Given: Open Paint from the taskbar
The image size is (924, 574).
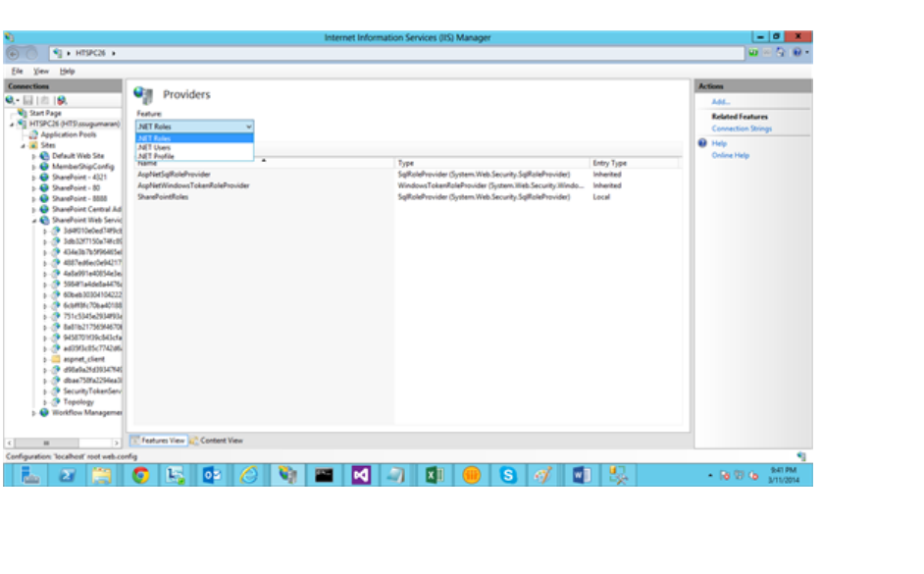Looking at the screenshot, I should point(543,475).
